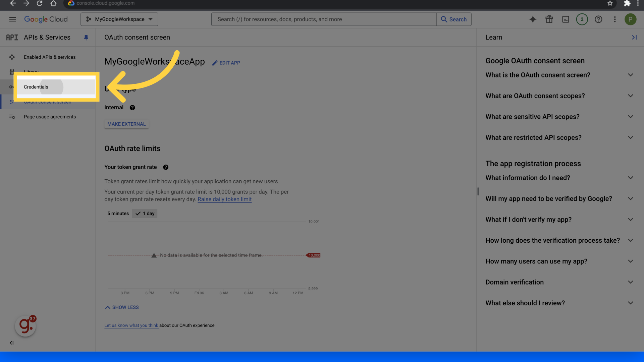Open the three-dot more options menu
Image resolution: width=644 pixels, height=362 pixels.
pyautogui.click(x=615, y=19)
